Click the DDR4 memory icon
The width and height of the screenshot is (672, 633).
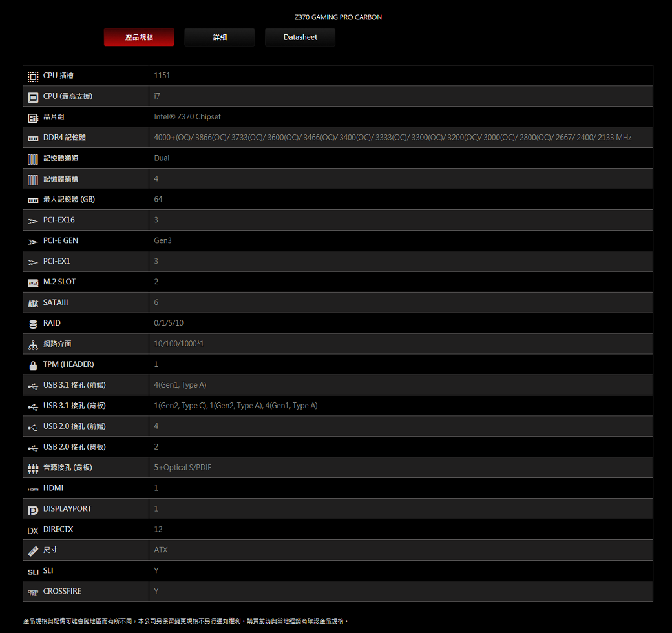click(x=33, y=138)
